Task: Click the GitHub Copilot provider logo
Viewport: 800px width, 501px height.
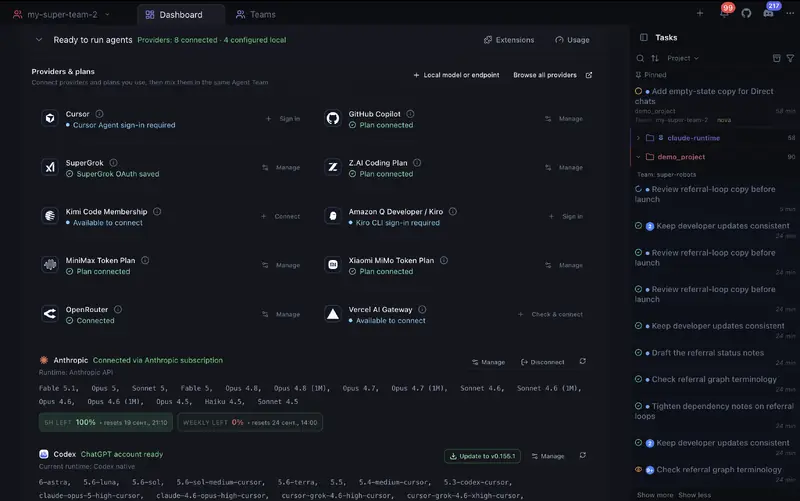Action: click(333, 118)
